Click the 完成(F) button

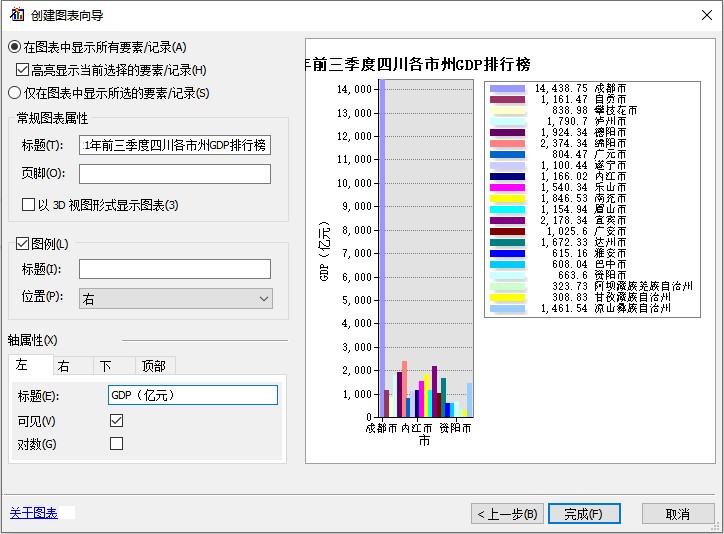click(584, 514)
